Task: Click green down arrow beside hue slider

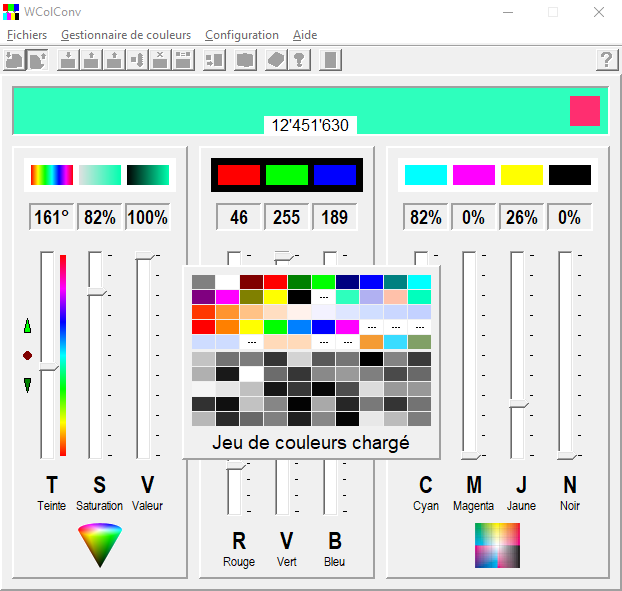Action: [x=27, y=385]
